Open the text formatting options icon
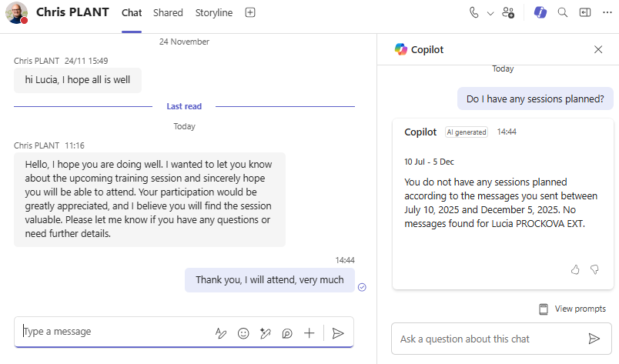Image resolution: width=619 pixels, height=364 pixels. point(221,333)
